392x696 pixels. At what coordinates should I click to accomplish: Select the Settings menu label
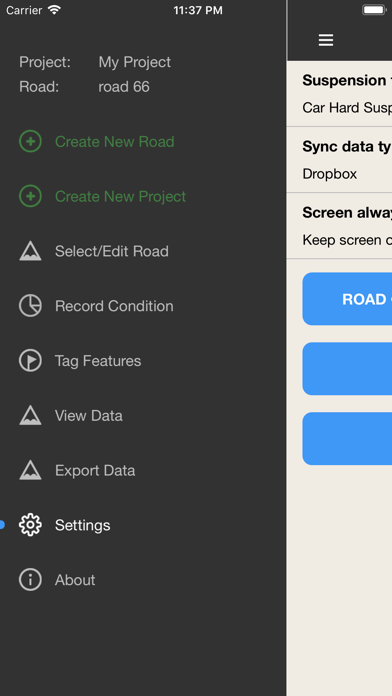pyautogui.click(x=83, y=525)
